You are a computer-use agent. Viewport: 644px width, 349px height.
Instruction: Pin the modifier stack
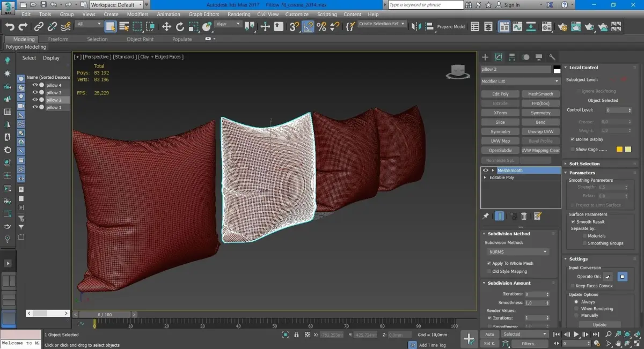[486, 216]
